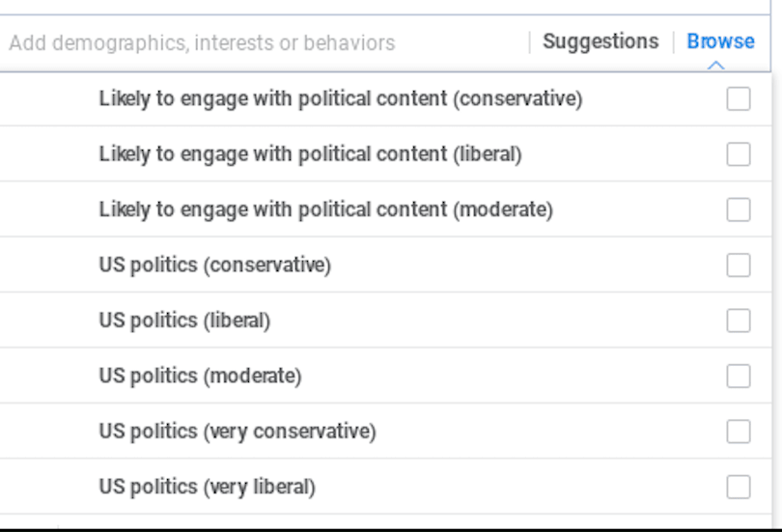Image resolution: width=782 pixels, height=532 pixels.
Task: Mark the US politics (moderate) checkbox
Action: [739, 376]
